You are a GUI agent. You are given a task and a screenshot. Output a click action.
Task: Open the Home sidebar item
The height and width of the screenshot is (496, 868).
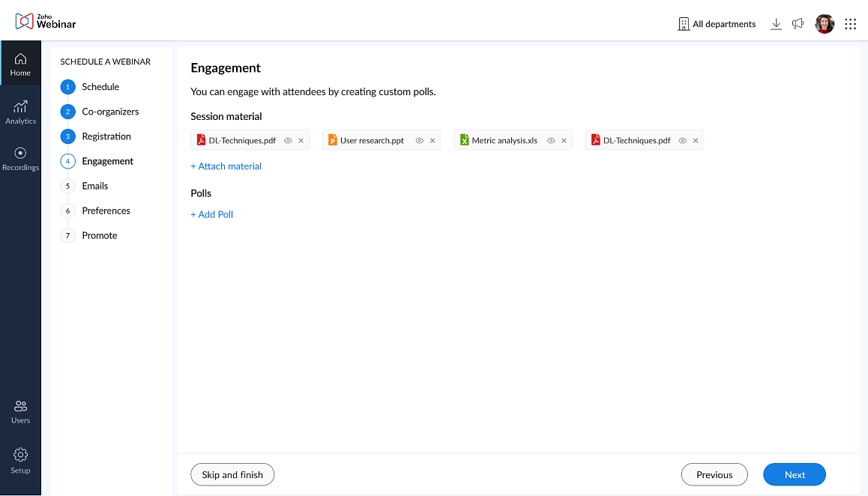(x=20, y=64)
